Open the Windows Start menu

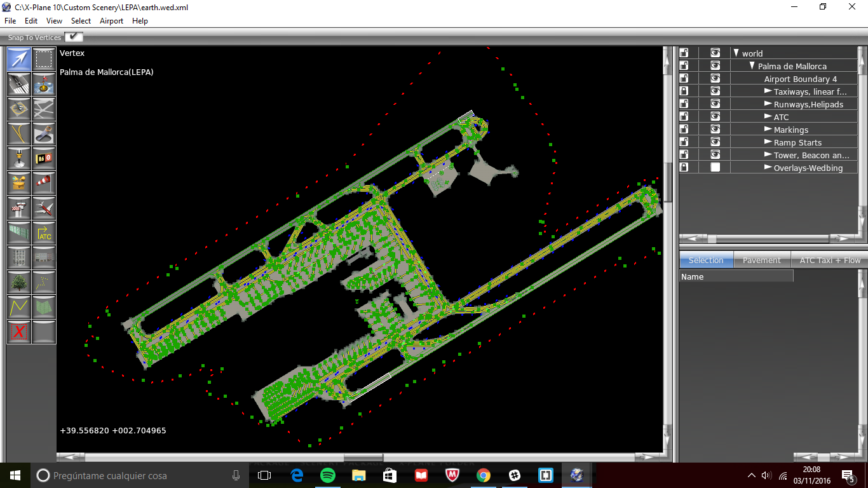pyautogui.click(x=15, y=475)
